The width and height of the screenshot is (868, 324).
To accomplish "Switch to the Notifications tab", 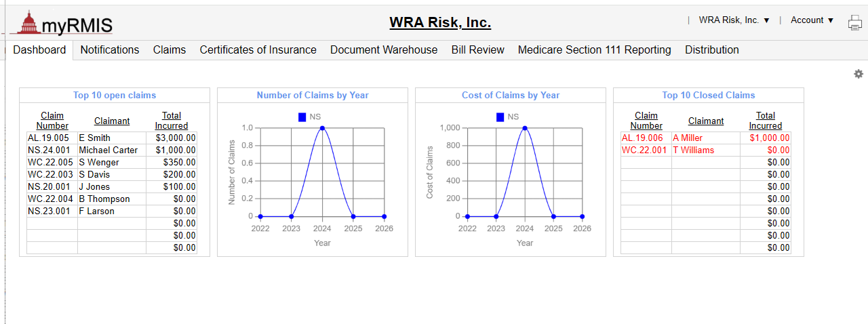I will coord(110,50).
